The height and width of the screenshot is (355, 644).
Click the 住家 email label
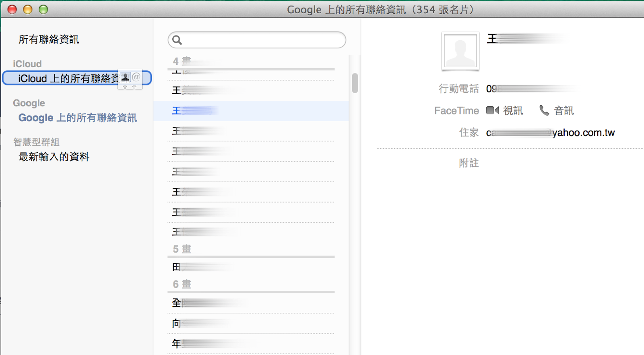point(469,133)
